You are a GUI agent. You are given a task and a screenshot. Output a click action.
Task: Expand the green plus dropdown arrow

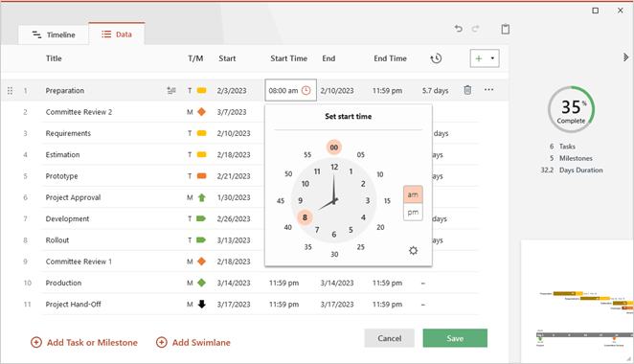click(x=492, y=58)
